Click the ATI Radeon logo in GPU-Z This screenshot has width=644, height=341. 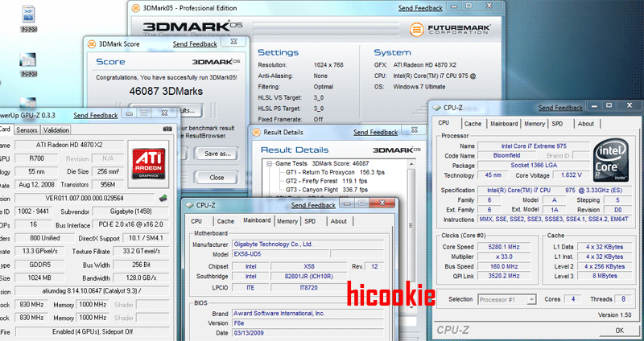[x=148, y=164]
